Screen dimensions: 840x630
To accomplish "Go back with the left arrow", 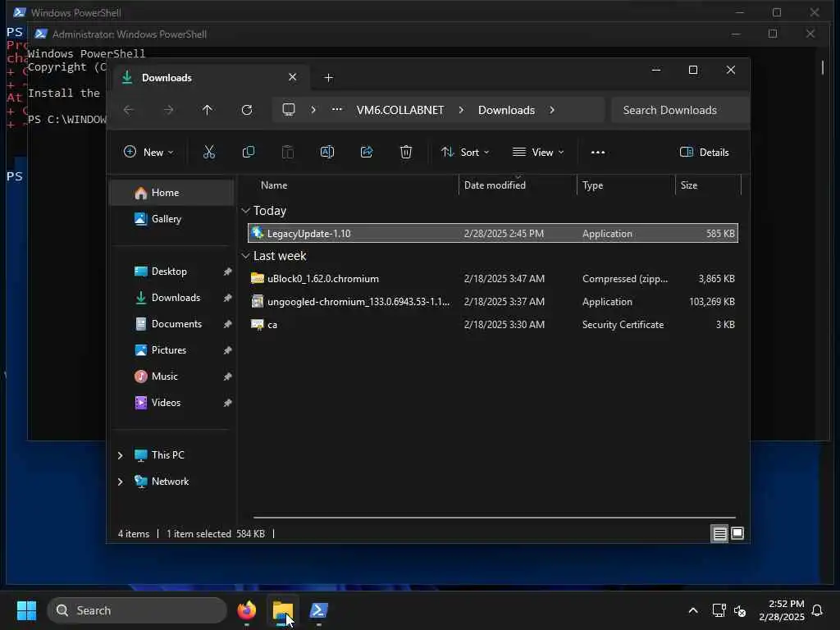I will click(129, 110).
